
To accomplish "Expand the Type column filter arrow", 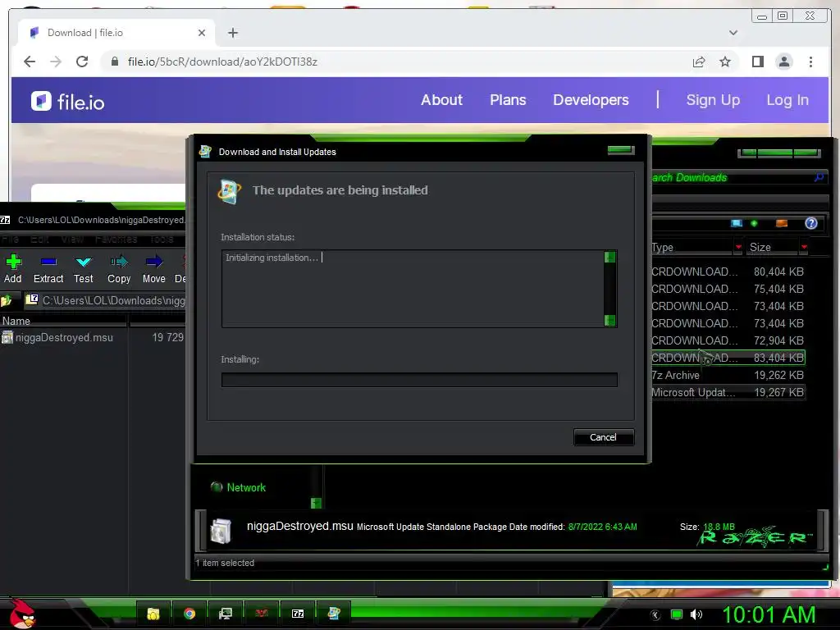I will pyautogui.click(x=739, y=247).
